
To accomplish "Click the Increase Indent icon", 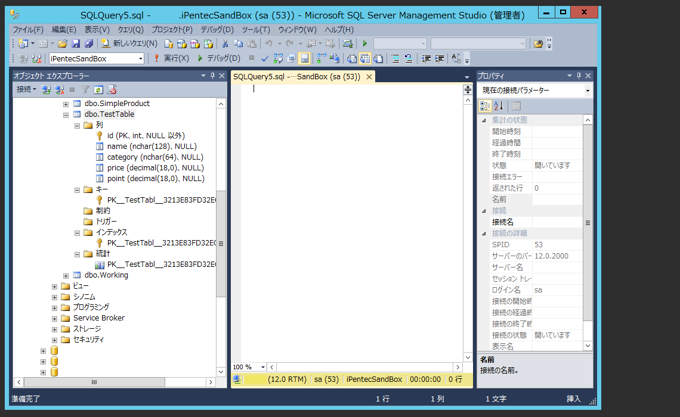I will (x=439, y=59).
